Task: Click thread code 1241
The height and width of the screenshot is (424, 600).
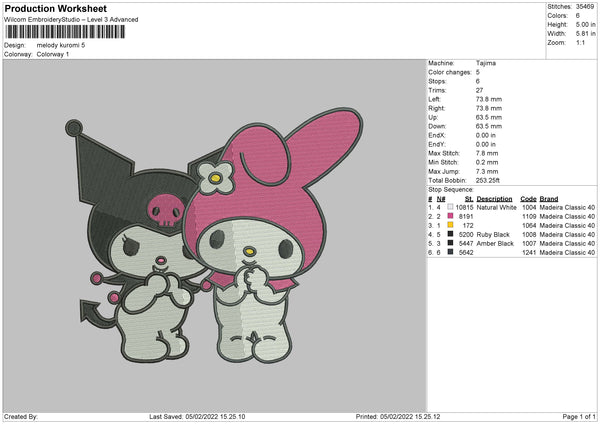Action: tap(529, 253)
